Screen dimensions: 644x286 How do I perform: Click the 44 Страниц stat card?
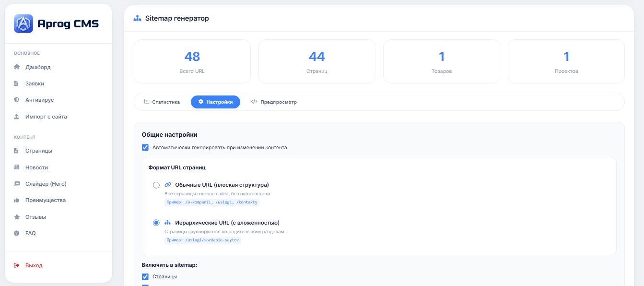click(317, 61)
